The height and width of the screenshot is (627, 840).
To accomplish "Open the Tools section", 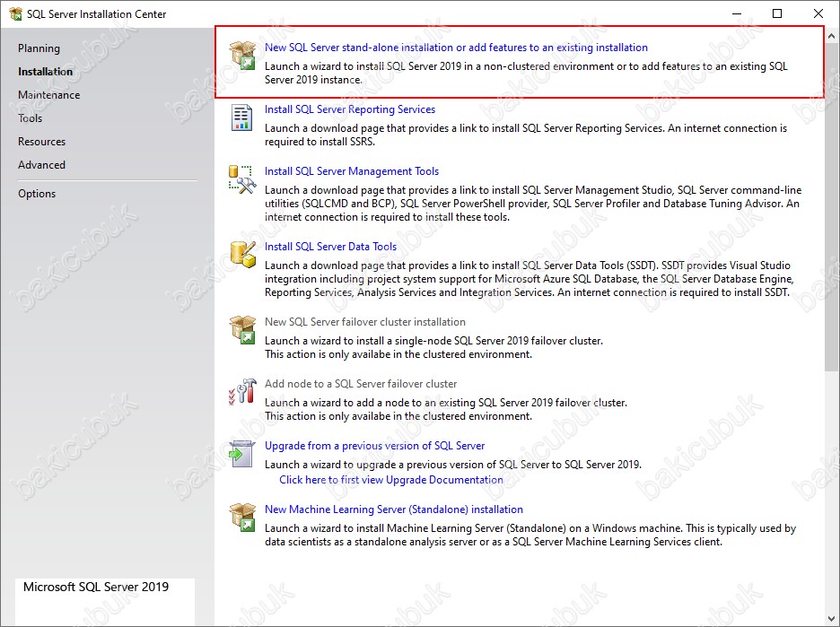I will click(x=30, y=118).
